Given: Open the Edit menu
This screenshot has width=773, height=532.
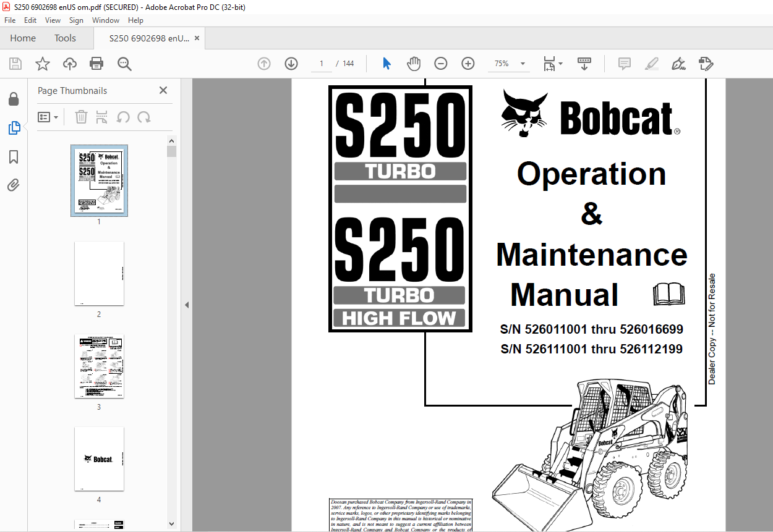Looking at the screenshot, I should (x=30, y=20).
